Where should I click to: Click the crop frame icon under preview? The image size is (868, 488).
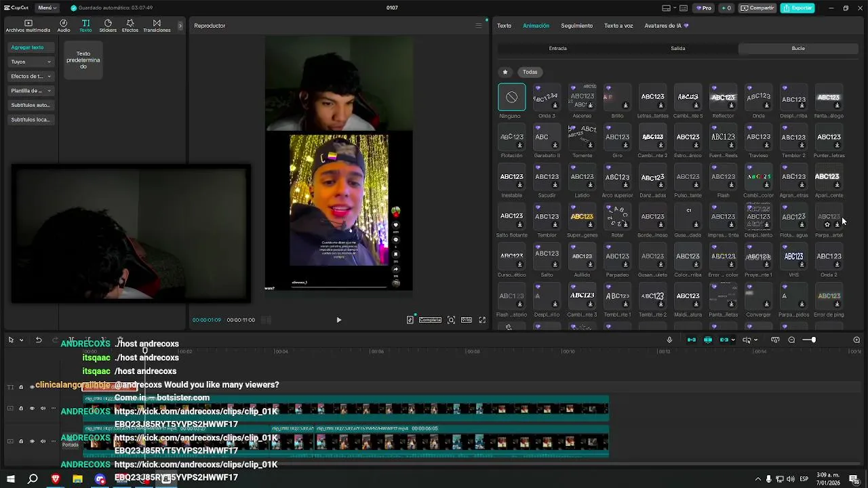[x=451, y=320]
